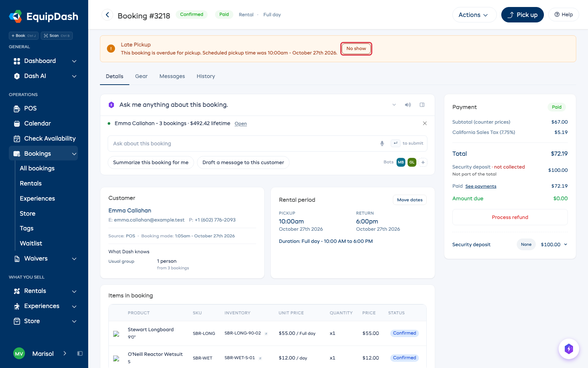Click the Pick up button
This screenshot has width=588, height=368.
[x=522, y=15]
